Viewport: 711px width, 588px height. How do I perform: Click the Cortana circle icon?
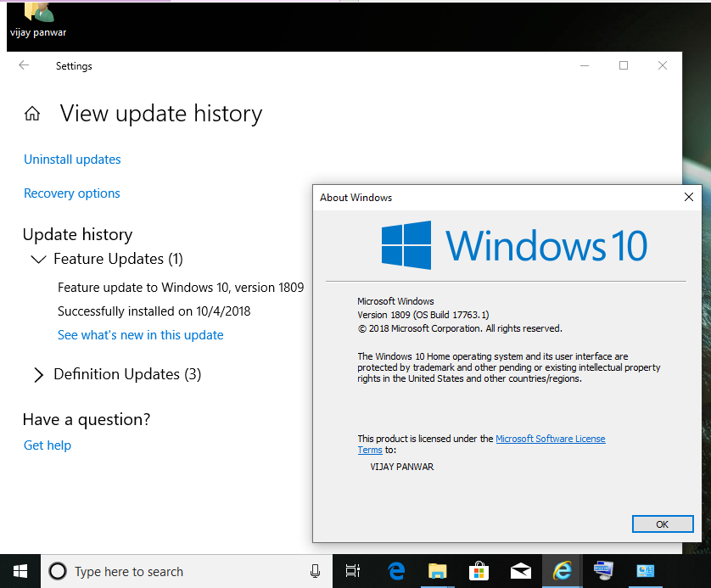58,571
